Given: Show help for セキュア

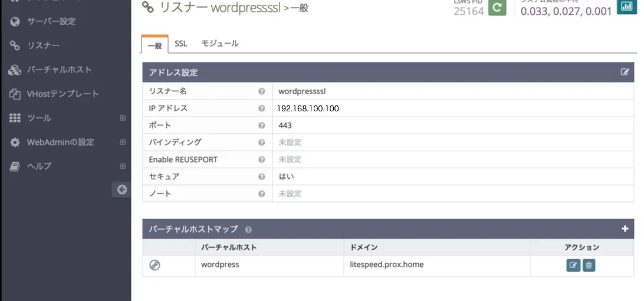Looking at the screenshot, I should click(x=262, y=176).
